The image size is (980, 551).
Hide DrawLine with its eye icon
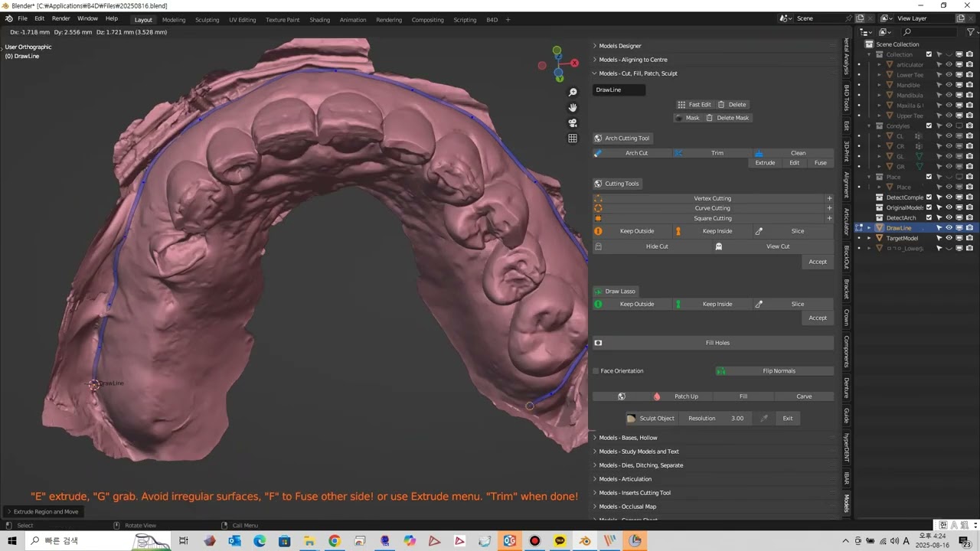click(949, 227)
